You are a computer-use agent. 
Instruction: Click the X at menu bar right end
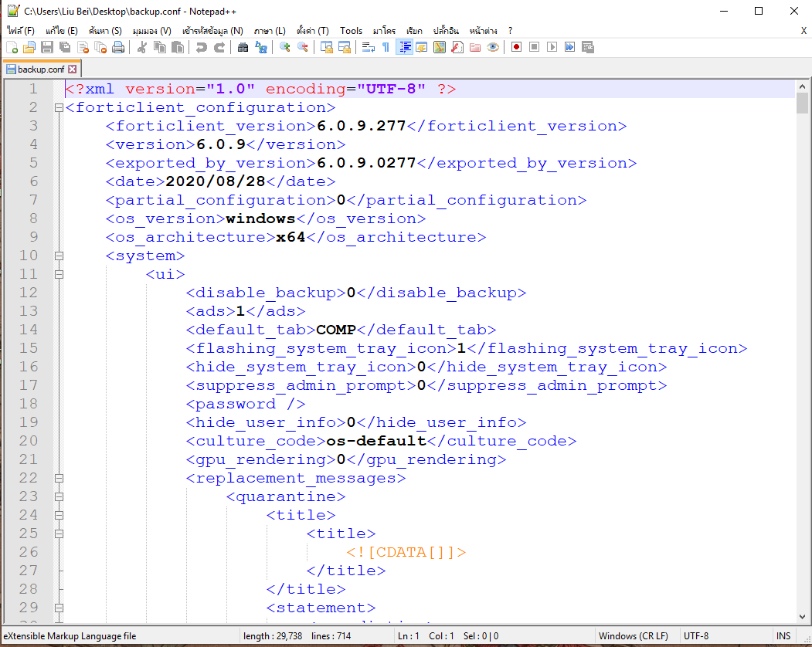coord(804,31)
